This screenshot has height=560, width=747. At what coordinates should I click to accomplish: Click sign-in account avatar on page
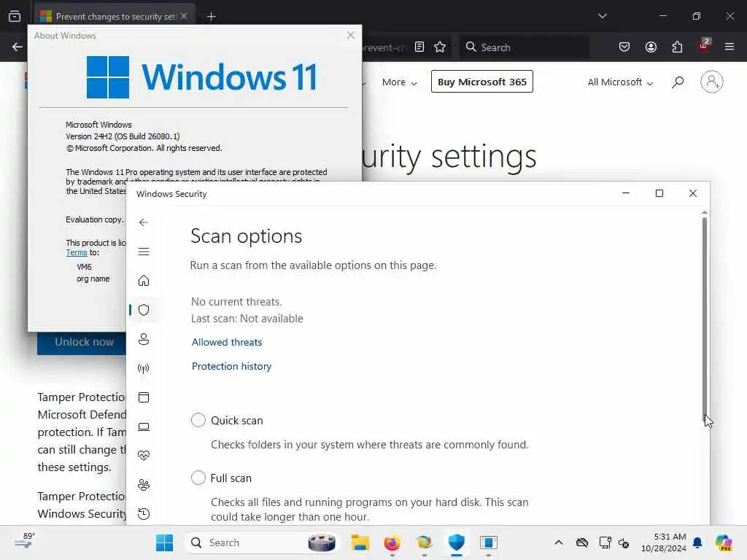tap(711, 82)
